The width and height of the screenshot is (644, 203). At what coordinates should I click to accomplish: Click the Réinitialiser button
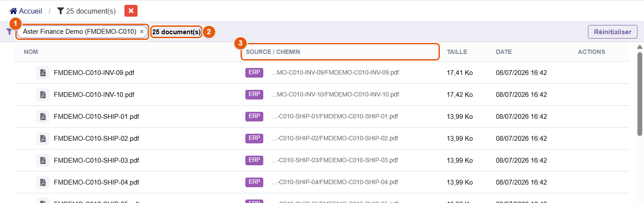pos(612,32)
